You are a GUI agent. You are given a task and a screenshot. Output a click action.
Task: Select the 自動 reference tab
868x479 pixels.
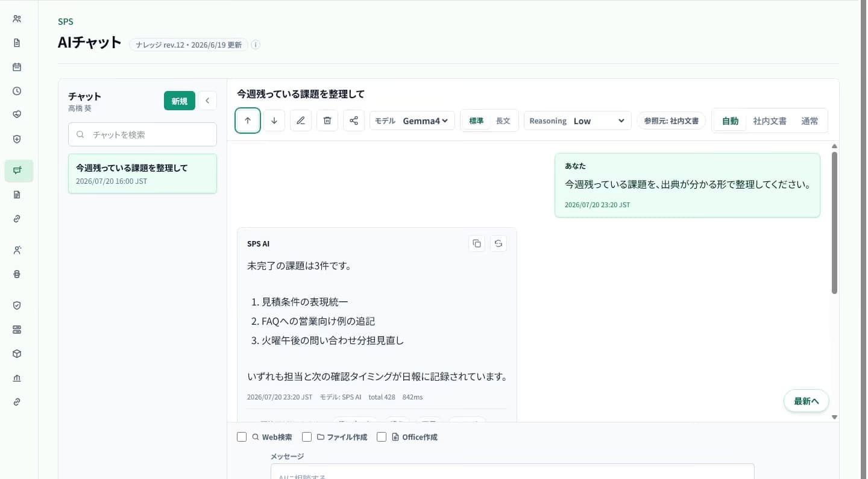click(730, 121)
